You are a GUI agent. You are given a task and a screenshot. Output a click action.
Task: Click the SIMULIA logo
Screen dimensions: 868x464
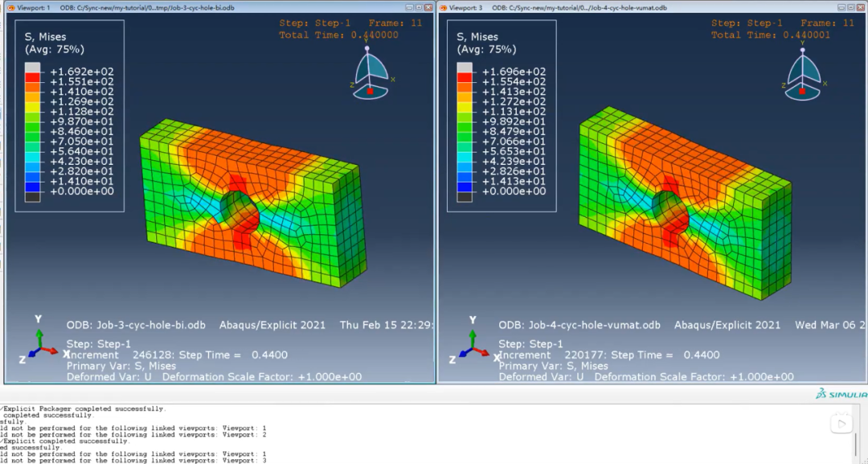841,394
